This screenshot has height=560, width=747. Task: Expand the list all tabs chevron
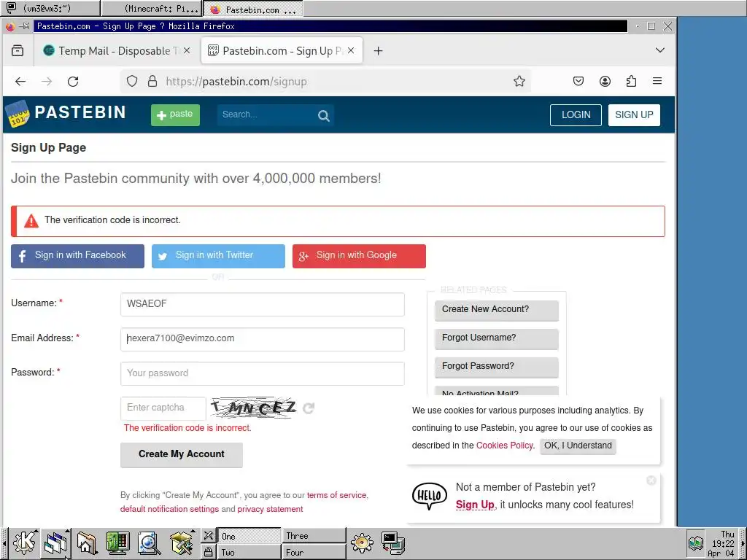click(659, 50)
